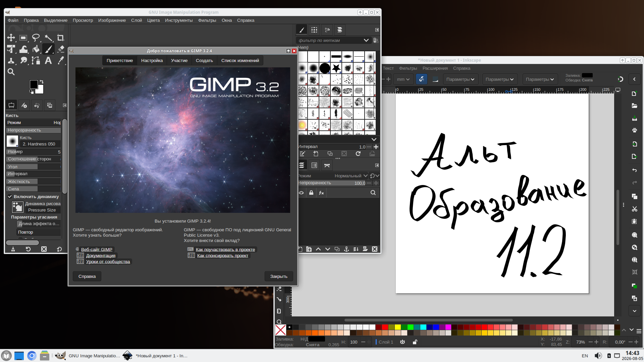The height and width of the screenshot is (362, 644).
Task: Open the first 'Параметры' dropdown in Inkscape
Action: tap(460, 79)
